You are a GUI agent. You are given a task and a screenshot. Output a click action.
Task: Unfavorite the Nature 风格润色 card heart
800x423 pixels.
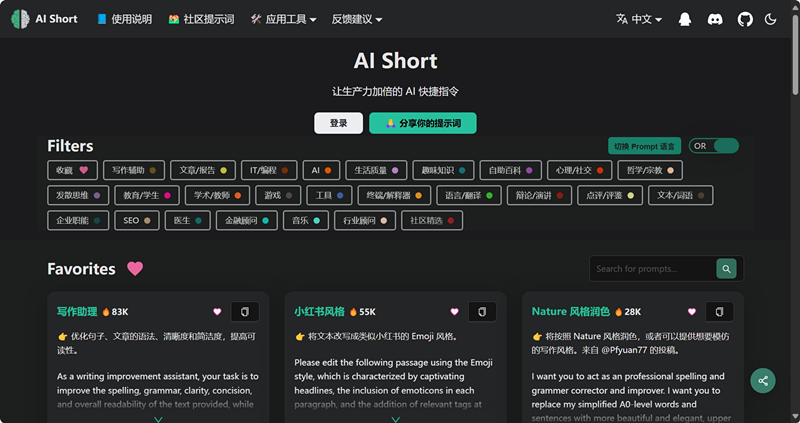pos(692,312)
